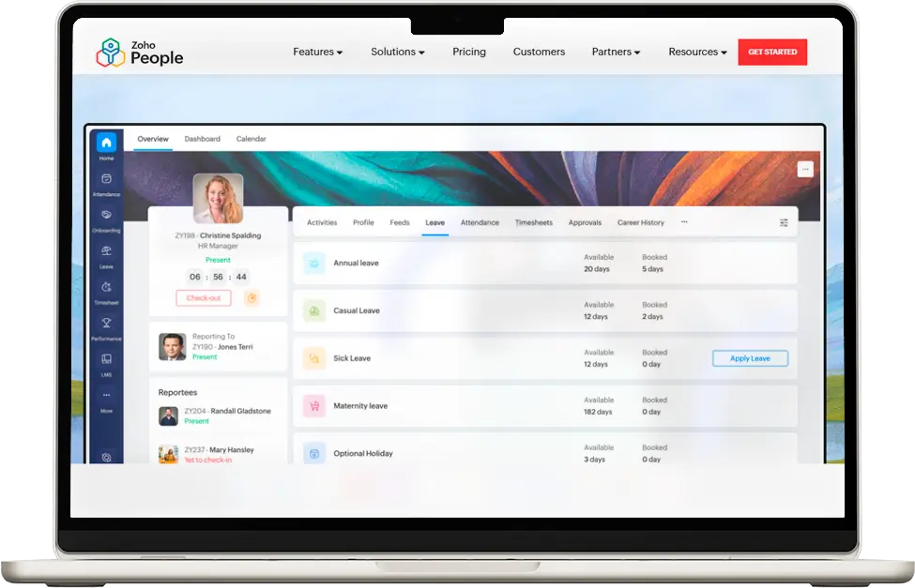Switch to the Dashboard tab
This screenshot has width=915, height=588.
point(204,139)
